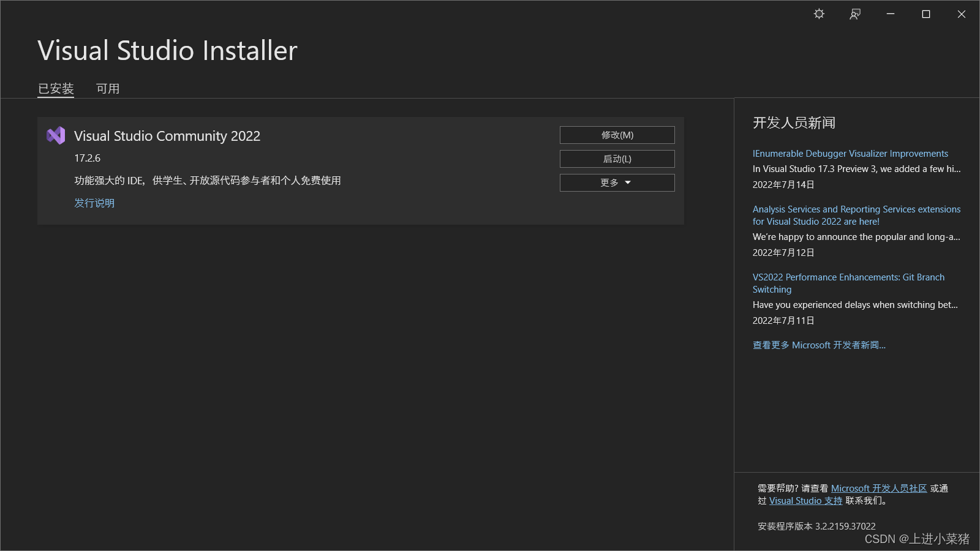Open IEnumerable Debugger Visualizer Improvements article
The width and height of the screenshot is (980, 551).
(x=850, y=154)
